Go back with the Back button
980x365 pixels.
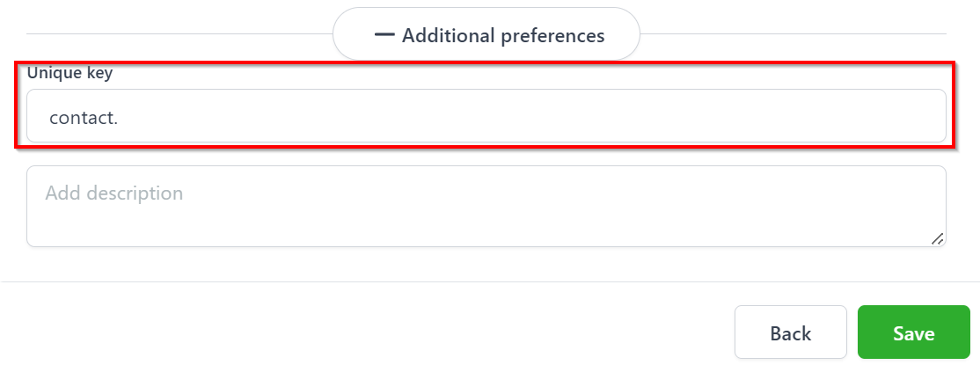790,333
